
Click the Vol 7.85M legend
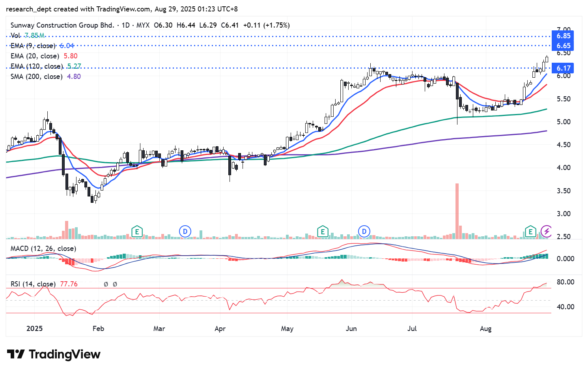pos(28,36)
